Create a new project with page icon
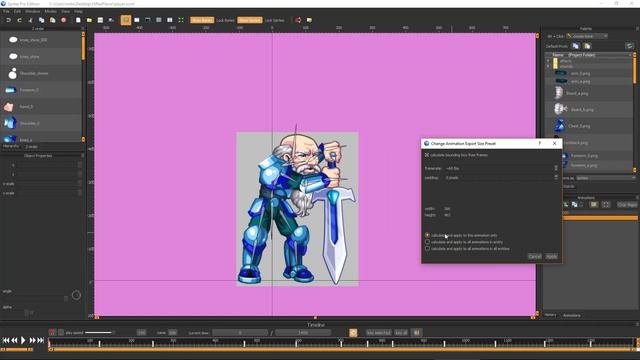Image resolution: width=640 pixels, height=360 pixels. pyautogui.click(x=78, y=20)
